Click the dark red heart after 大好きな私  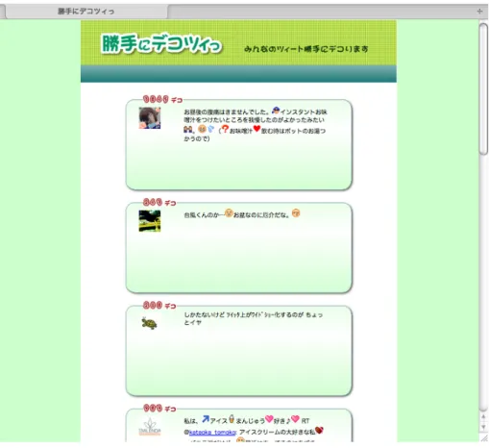(319, 430)
